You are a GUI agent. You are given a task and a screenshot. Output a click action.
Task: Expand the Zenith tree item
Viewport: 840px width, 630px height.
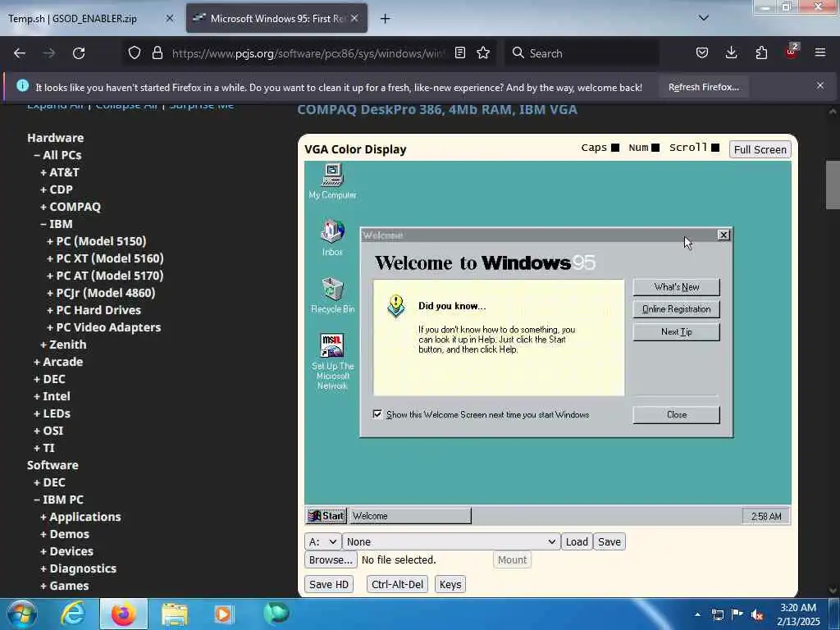[x=63, y=345]
